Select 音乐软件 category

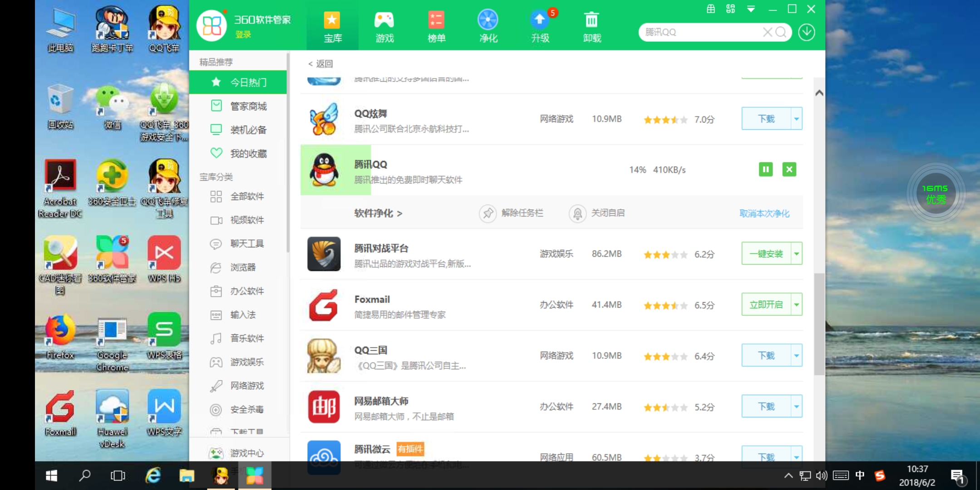point(238,338)
